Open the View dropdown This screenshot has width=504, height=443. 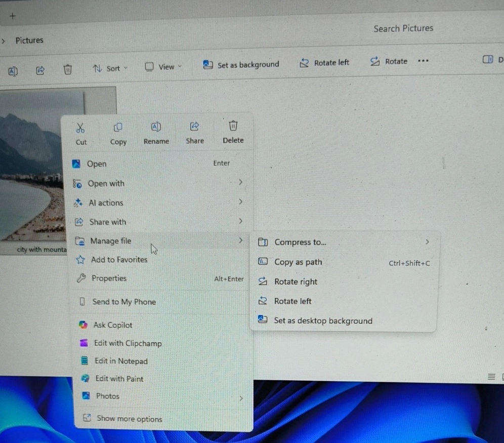[x=162, y=66]
